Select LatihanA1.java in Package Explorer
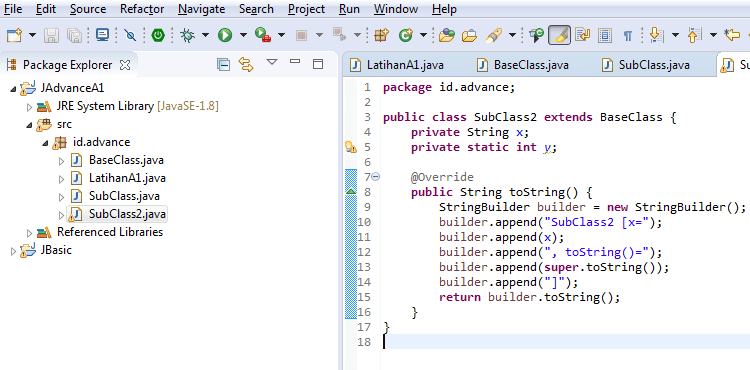Screen dimensions: 750x370 (x=119, y=178)
